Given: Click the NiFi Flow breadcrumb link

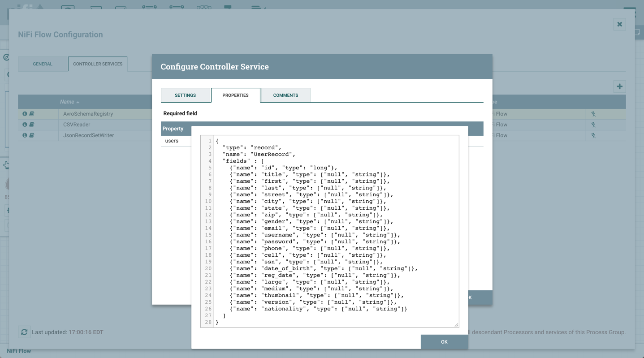Looking at the screenshot, I should (19, 351).
